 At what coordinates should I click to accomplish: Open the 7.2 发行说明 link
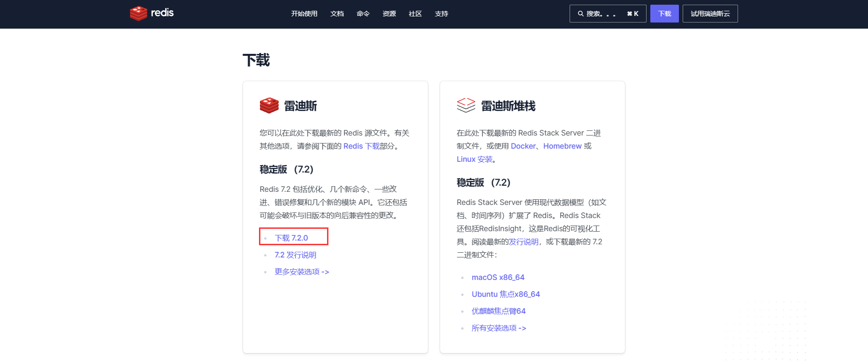[x=296, y=255]
